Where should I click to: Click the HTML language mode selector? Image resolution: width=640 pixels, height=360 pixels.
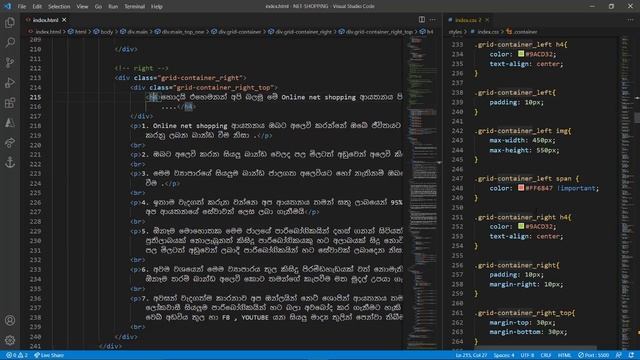564,355
